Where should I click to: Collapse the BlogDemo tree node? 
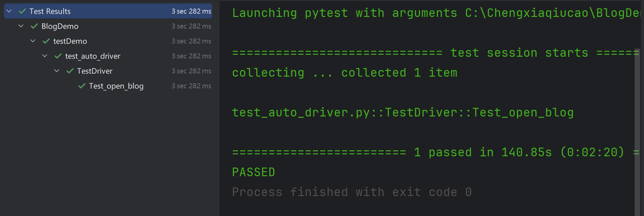click(x=21, y=26)
